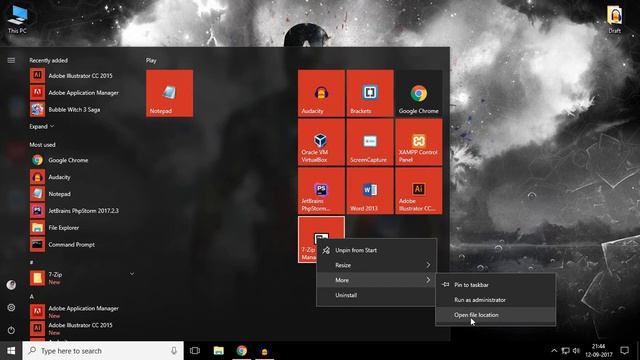Open the Oracle VM VirtualBox tile
The width and height of the screenshot is (640, 360).
321,142
